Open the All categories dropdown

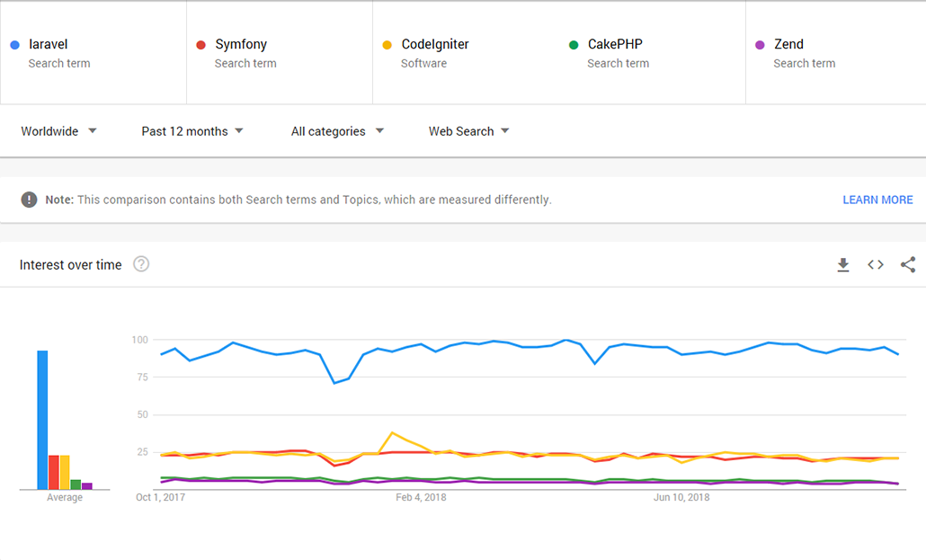(337, 131)
